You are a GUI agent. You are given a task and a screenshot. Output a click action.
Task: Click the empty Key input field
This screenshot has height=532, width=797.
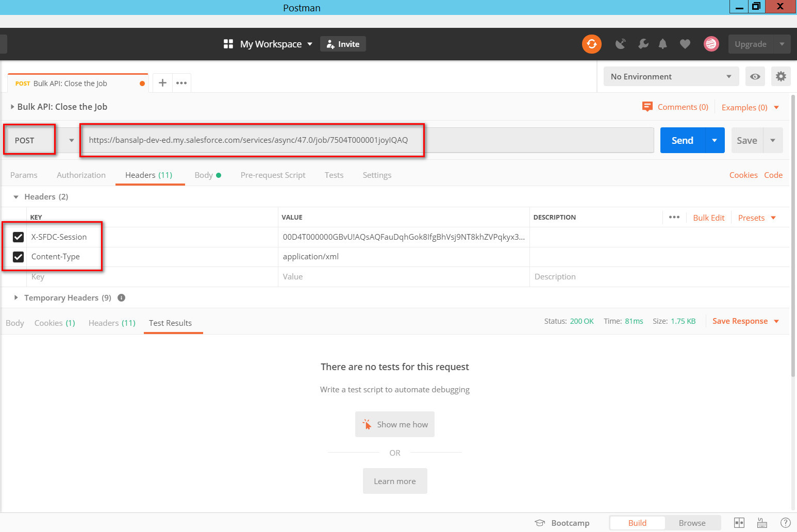click(152, 277)
